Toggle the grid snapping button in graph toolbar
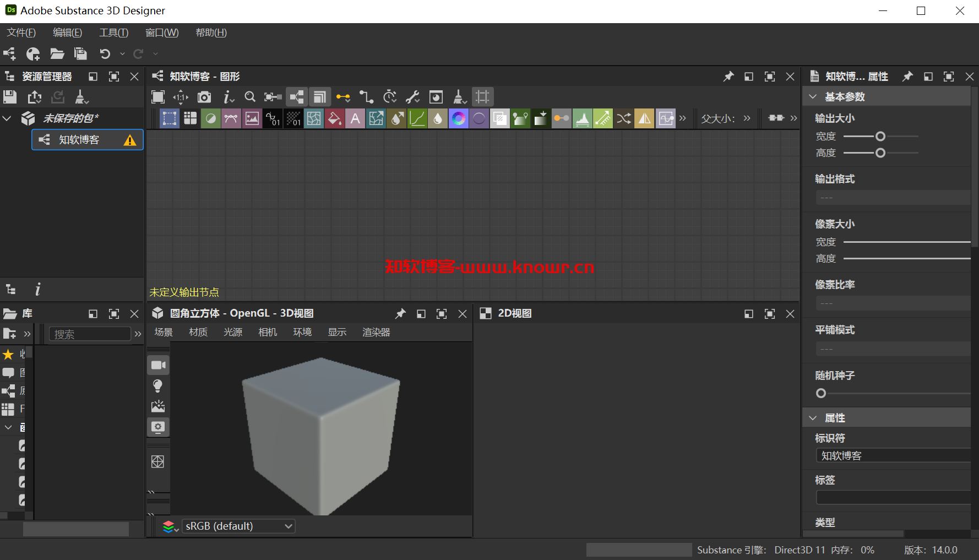 [x=482, y=97]
